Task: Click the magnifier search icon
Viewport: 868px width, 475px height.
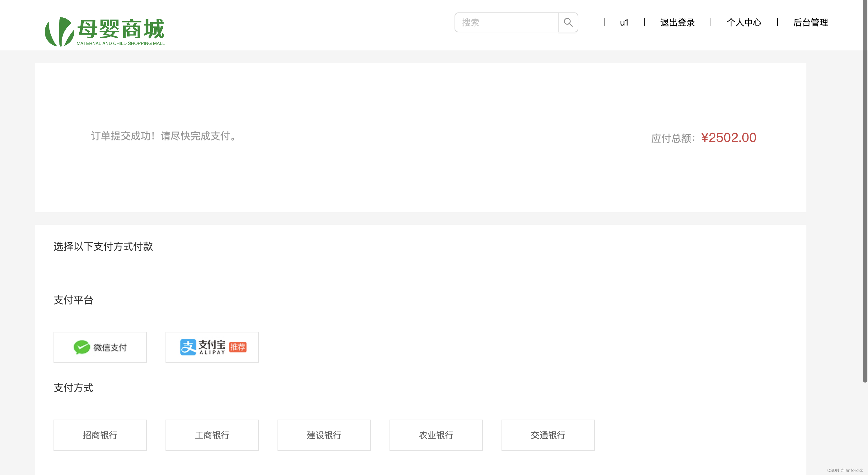Action: pos(568,23)
